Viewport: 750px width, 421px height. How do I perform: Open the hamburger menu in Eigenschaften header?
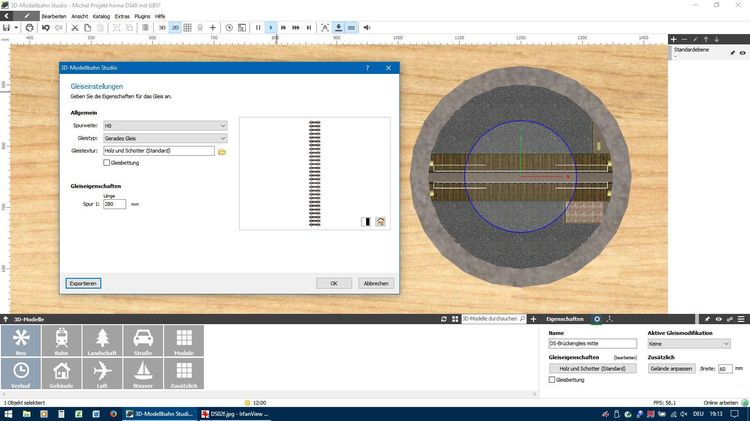click(x=741, y=319)
